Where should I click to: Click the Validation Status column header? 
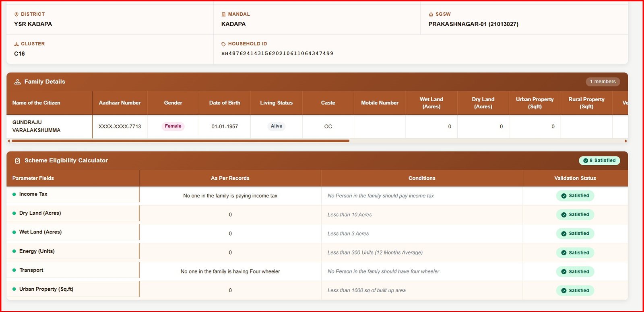pos(575,178)
